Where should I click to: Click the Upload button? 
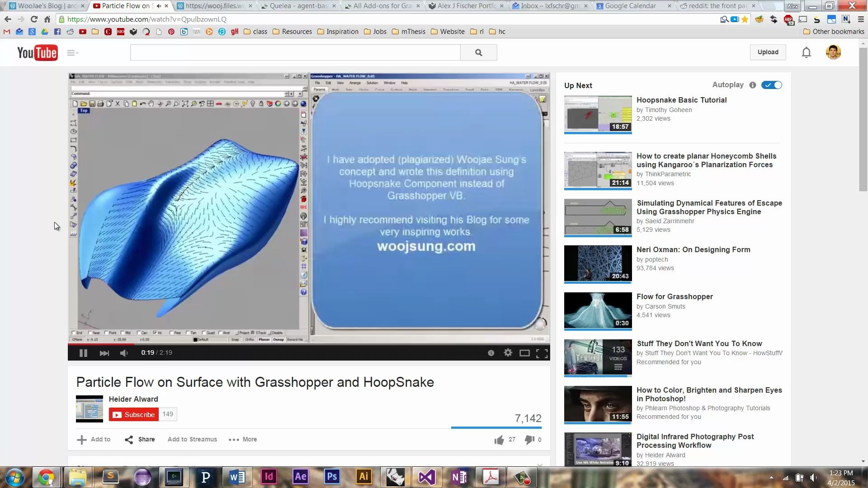point(768,52)
